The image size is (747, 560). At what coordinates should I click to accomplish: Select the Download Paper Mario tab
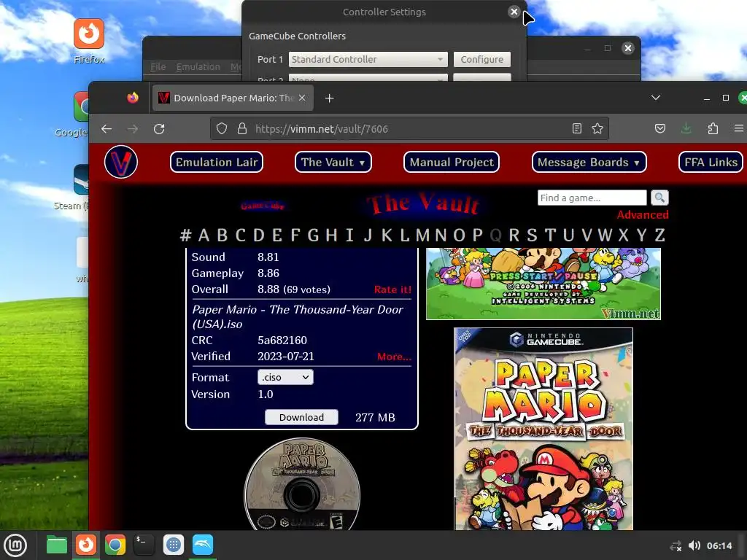point(233,98)
